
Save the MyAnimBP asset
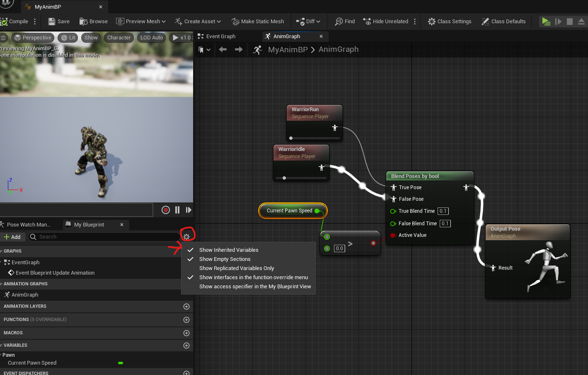coord(59,22)
